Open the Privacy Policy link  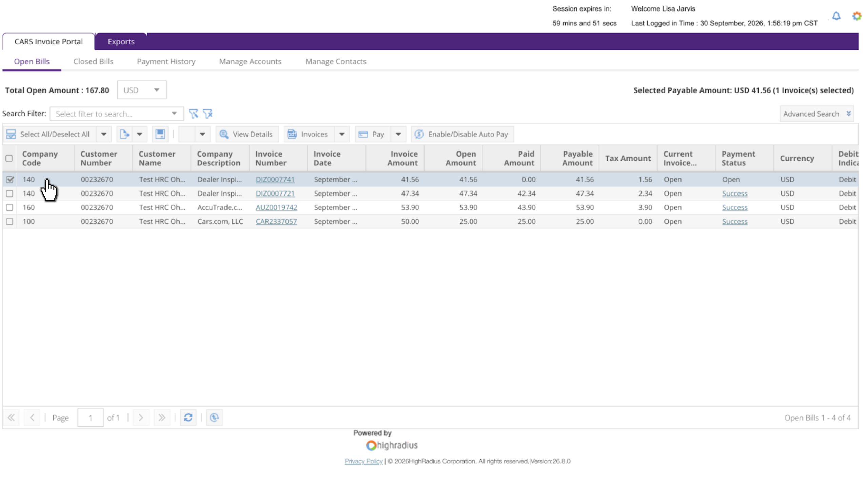363,461
